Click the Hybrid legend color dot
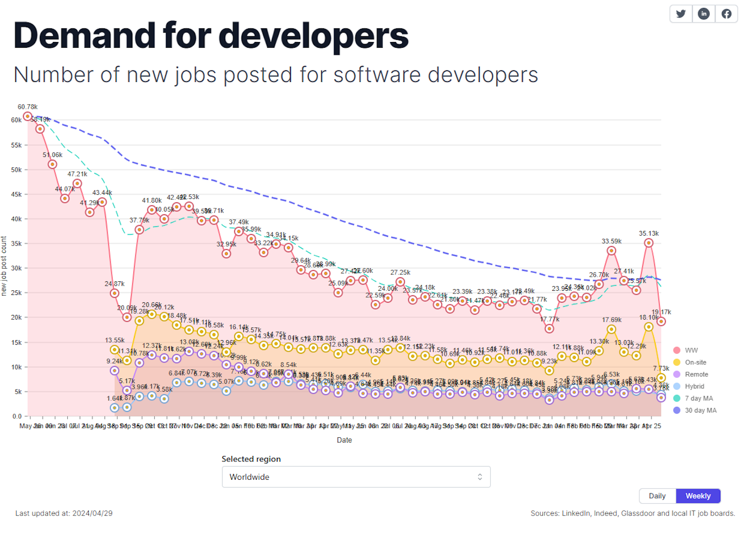The height and width of the screenshot is (538, 756). click(677, 386)
